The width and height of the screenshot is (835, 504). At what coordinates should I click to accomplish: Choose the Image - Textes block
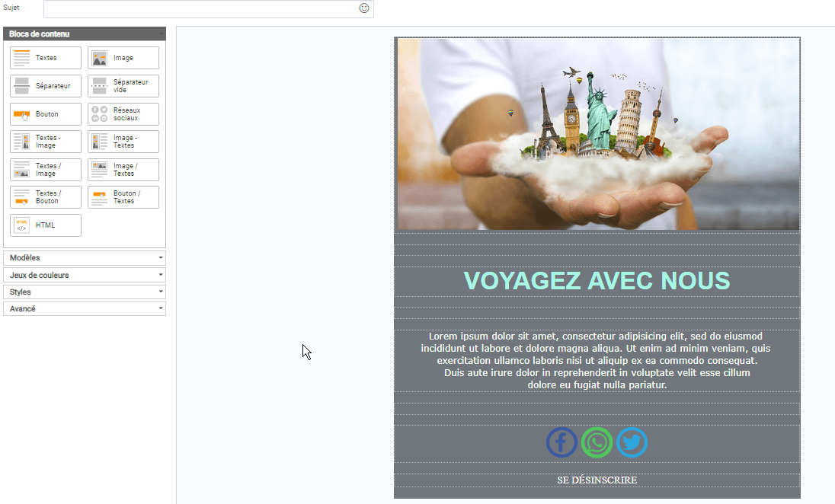click(123, 142)
